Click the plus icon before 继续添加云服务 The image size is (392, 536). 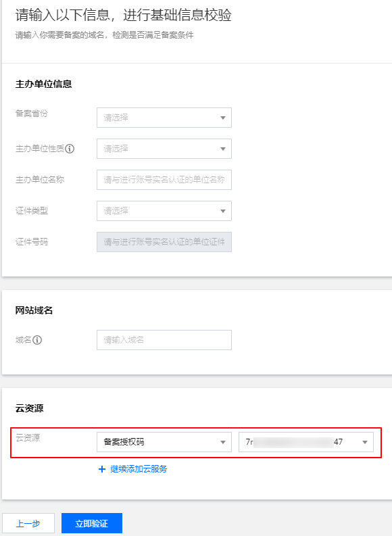click(x=102, y=469)
